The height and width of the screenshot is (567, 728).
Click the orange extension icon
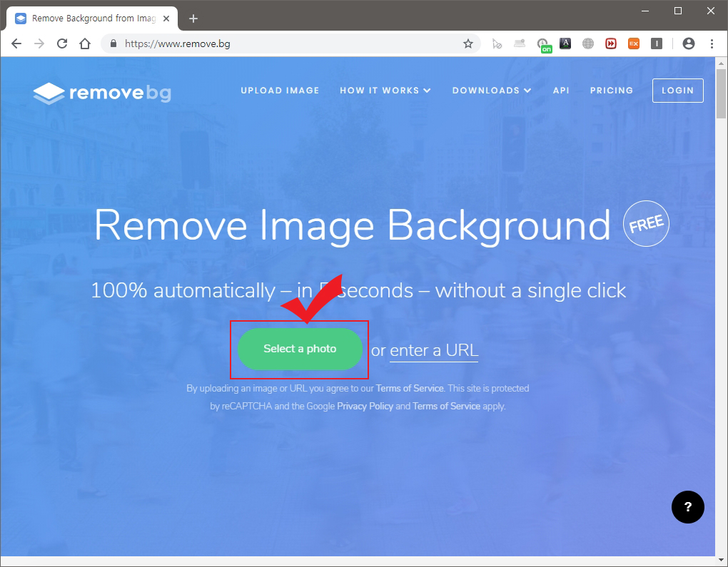634,44
